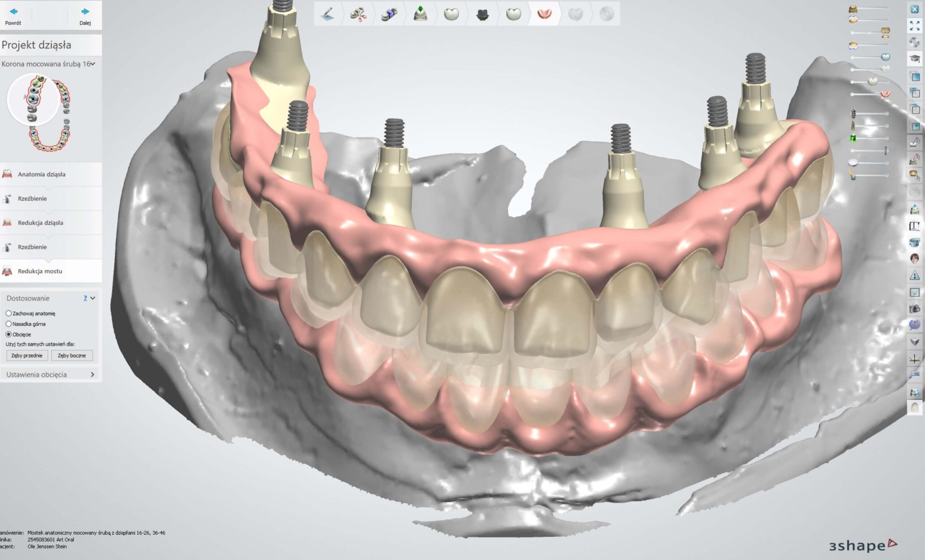Screen dimensions: 925x560
Task: Click the virtual articulator icon
Action: (x=915, y=226)
